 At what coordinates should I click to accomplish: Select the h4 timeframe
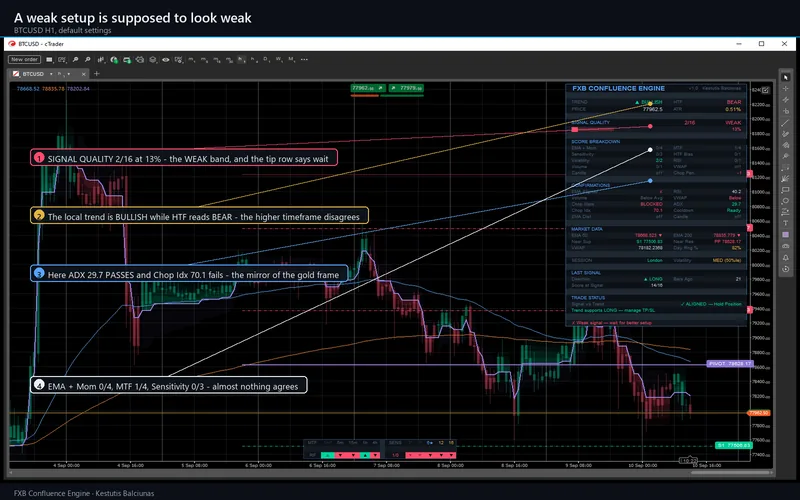pyautogui.click(x=254, y=60)
